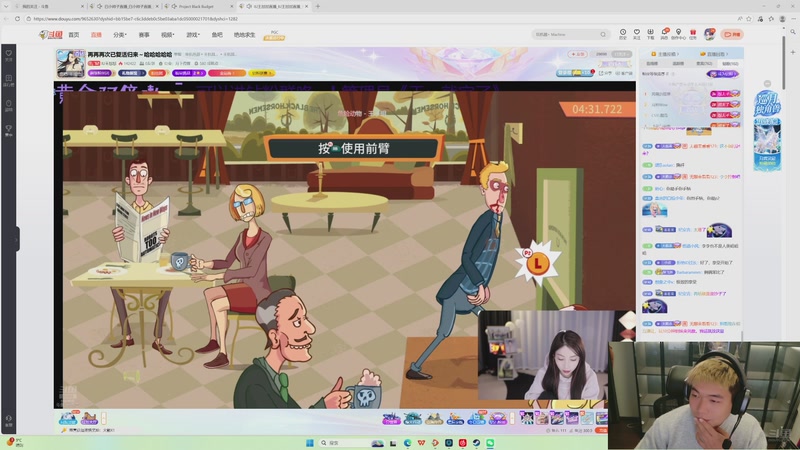800x450 pixels.
Task: Click the streamer avatar thumbnail
Action: 70,63
